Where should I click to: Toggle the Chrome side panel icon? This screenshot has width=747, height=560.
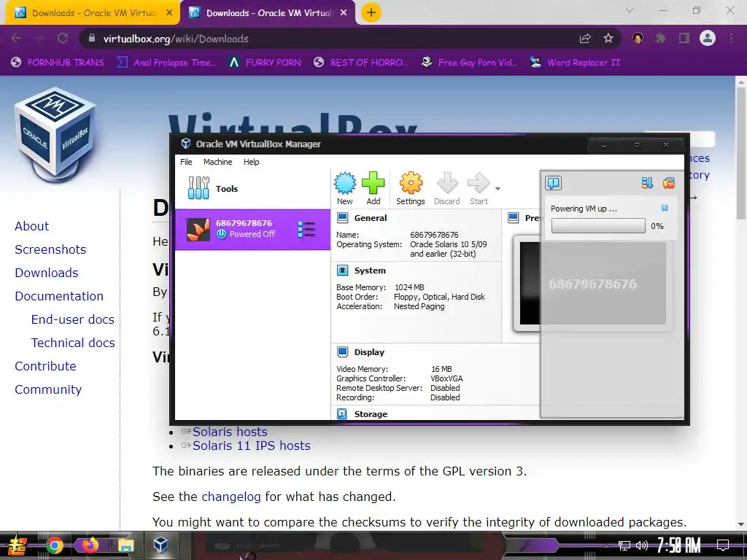684,38
